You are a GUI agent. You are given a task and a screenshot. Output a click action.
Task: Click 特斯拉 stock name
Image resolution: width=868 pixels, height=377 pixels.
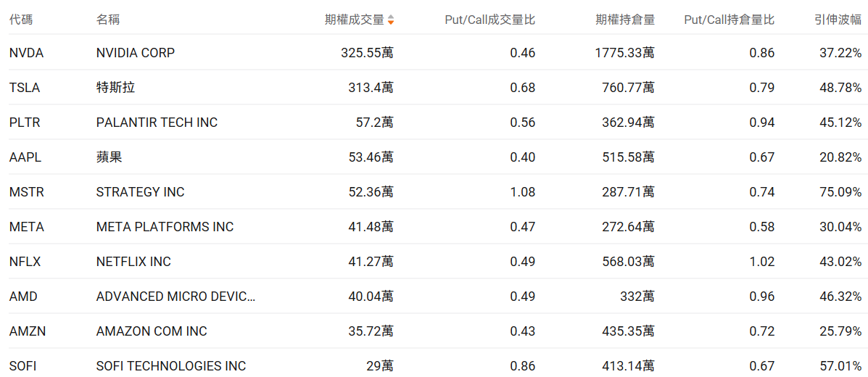click(x=115, y=88)
